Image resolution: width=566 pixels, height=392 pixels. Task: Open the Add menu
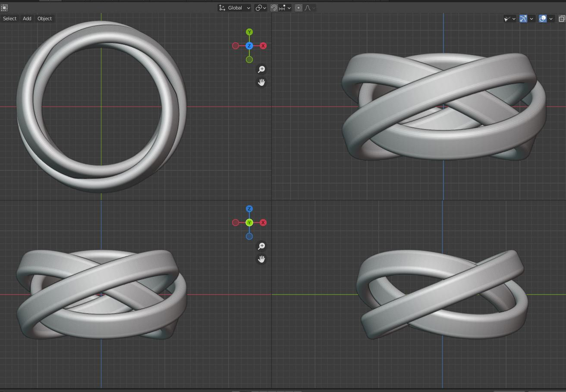coord(27,19)
